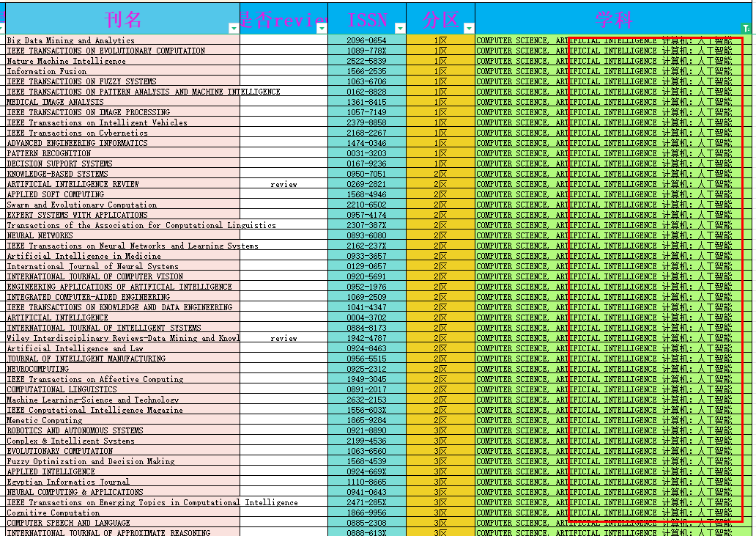Click 'ROBOTICS AND AUTONOMOUS SYSTEMS' cell
756x536 pixels.
(122, 430)
